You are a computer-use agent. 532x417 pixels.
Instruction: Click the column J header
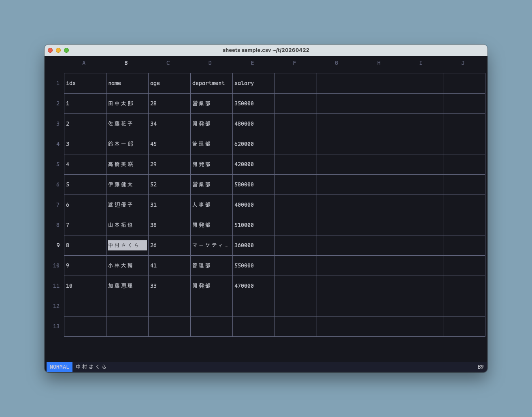(x=463, y=63)
